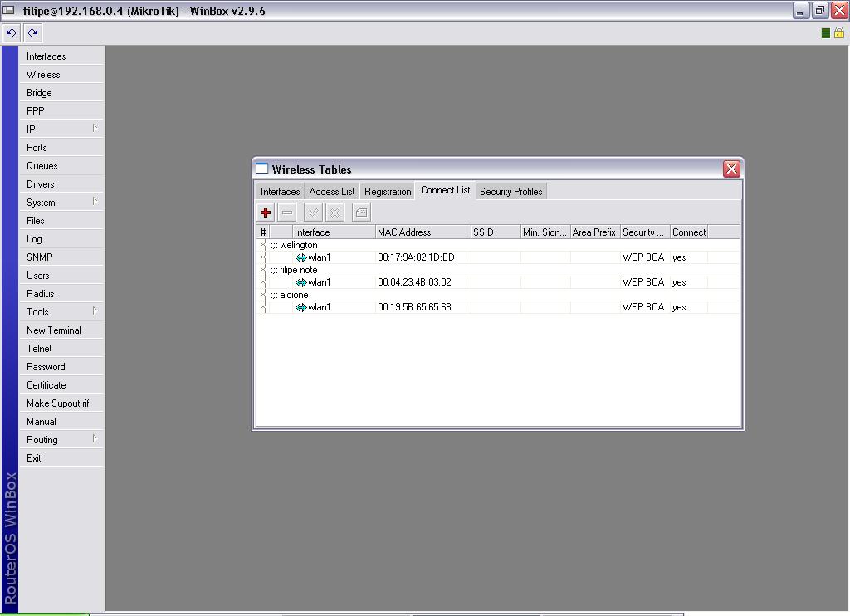850x616 pixels.
Task: Sort by the Interface column header
Action: 334,232
